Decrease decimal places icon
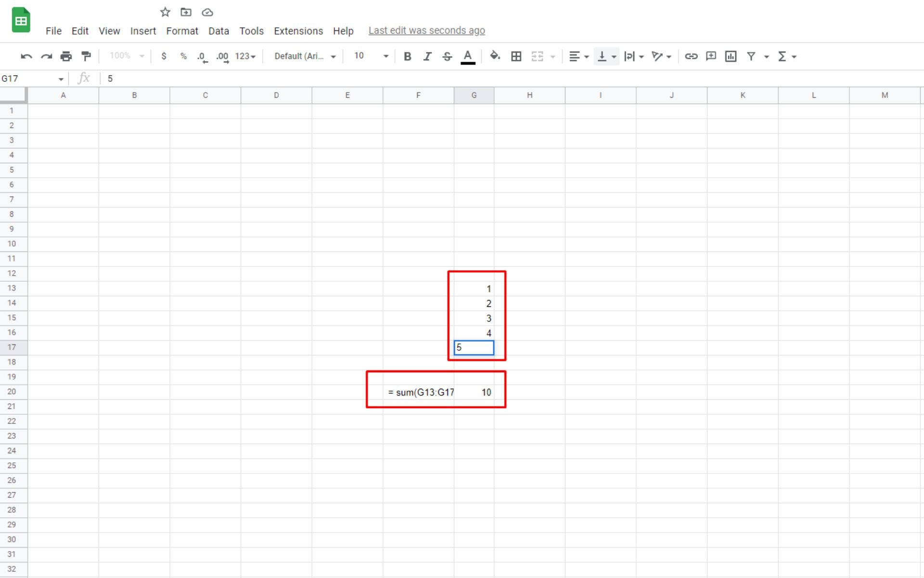The height and width of the screenshot is (578, 924). click(x=202, y=57)
